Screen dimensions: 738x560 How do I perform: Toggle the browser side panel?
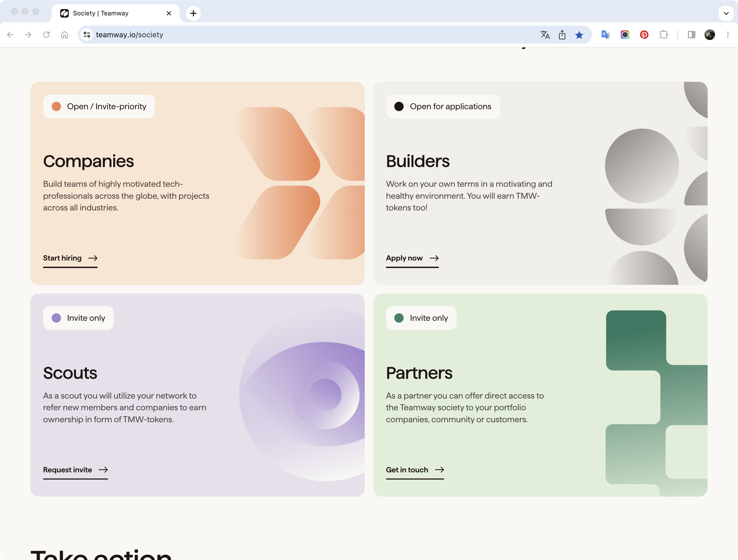click(x=691, y=35)
